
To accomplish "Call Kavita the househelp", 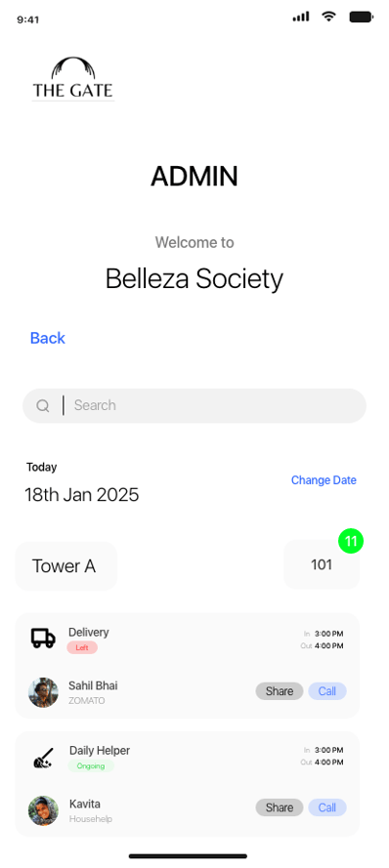I will point(327,807).
